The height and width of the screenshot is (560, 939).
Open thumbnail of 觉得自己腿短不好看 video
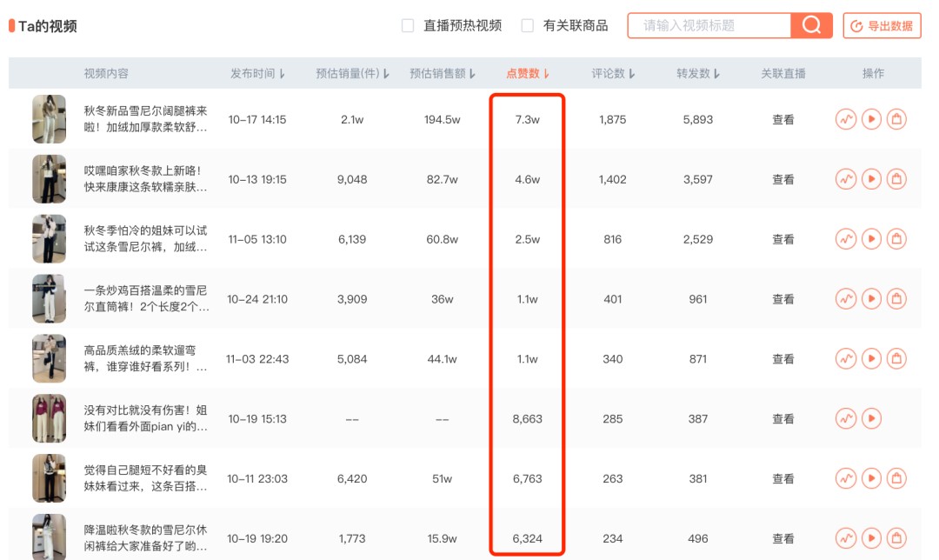point(49,478)
